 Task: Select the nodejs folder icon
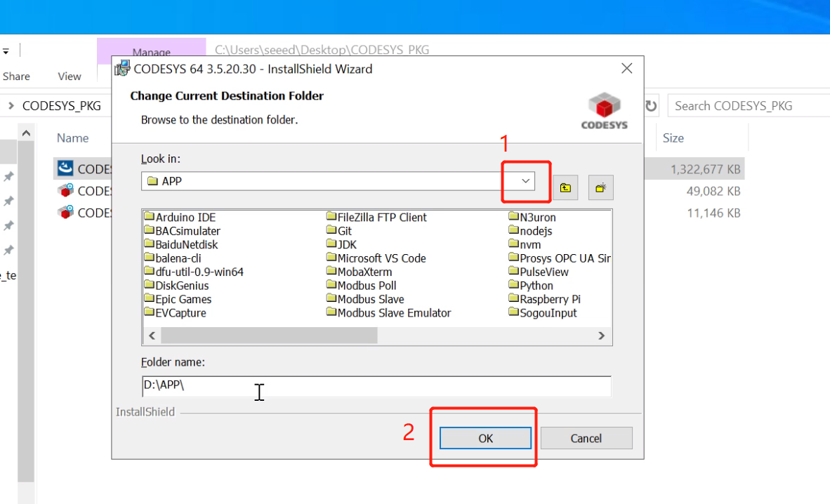coord(513,230)
